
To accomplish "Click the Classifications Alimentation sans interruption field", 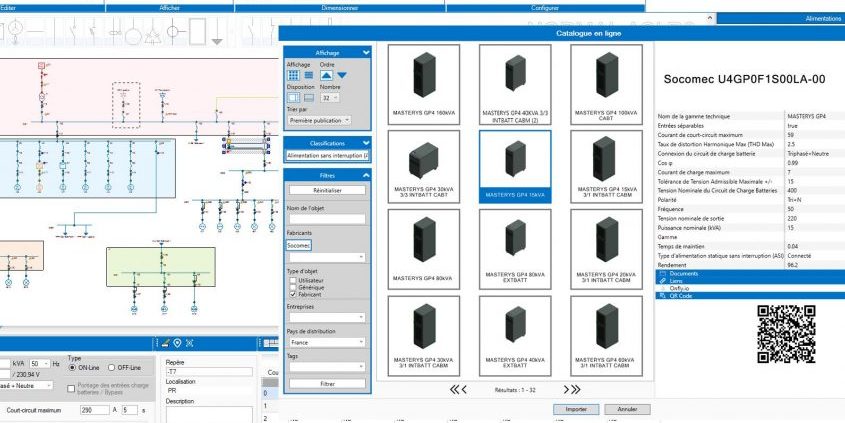I will click(x=327, y=156).
